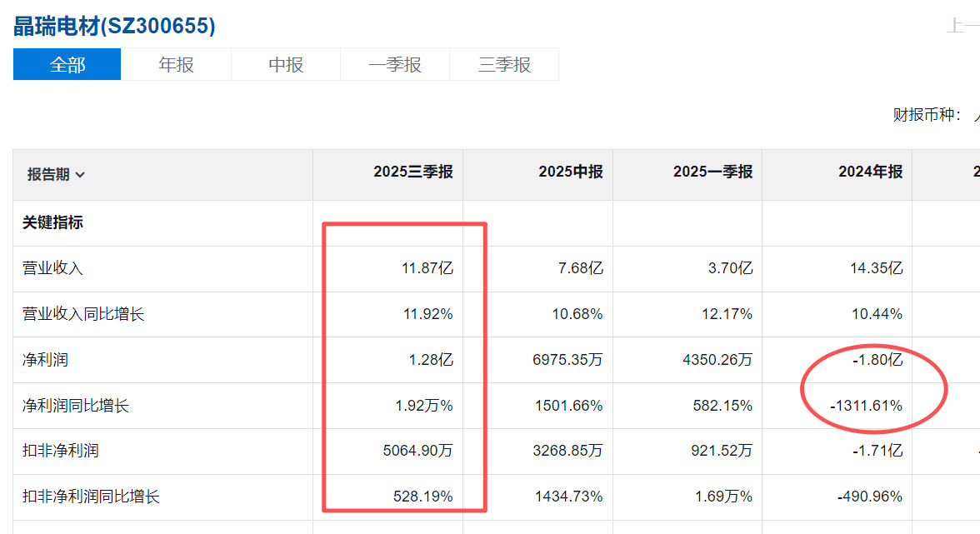Image resolution: width=980 pixels, height=534 pixels.
Task: Switch to the 全部 tab
Action: coord(67,64)
